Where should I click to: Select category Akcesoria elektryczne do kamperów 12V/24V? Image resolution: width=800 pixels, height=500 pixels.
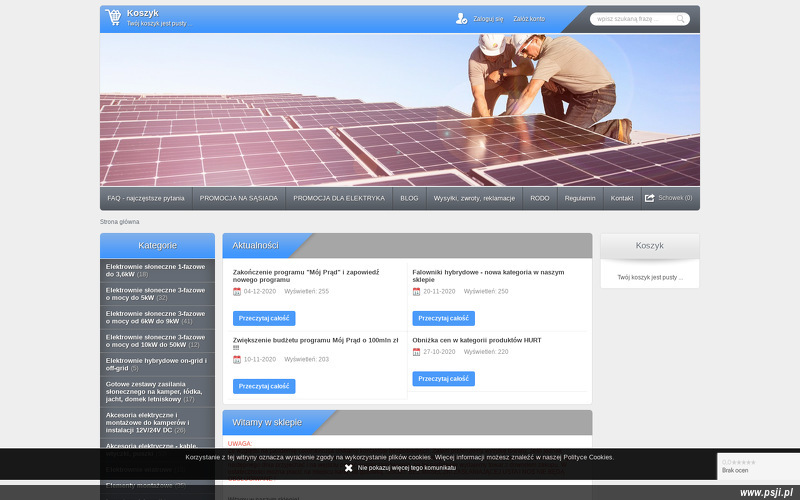coord(157,422)
